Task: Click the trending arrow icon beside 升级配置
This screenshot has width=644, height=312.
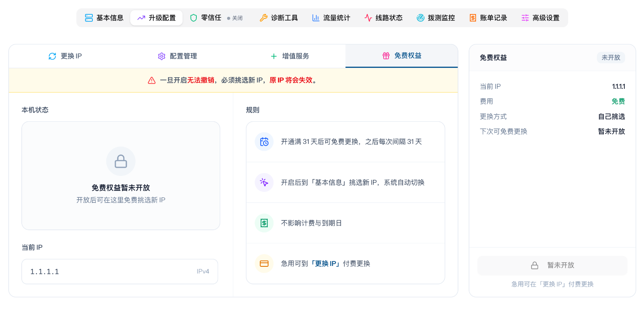Action: coord(141,18)
